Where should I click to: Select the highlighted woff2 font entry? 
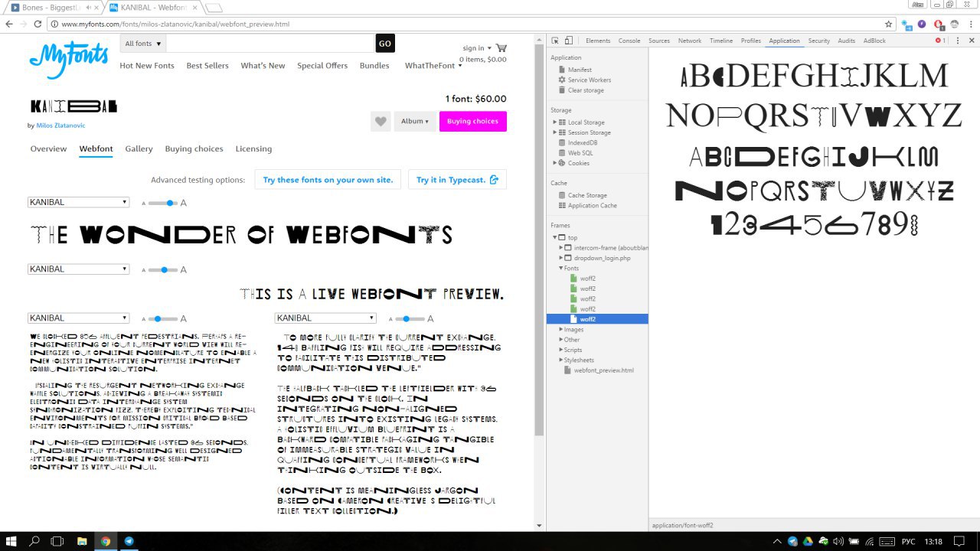pos(597,319)
